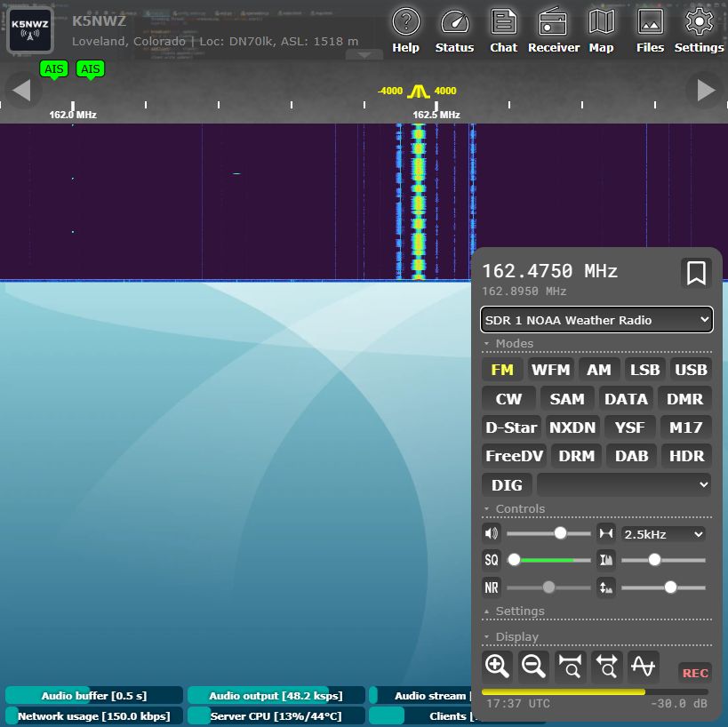Open the Map view
Screen dimensions: 728x727
601,30
